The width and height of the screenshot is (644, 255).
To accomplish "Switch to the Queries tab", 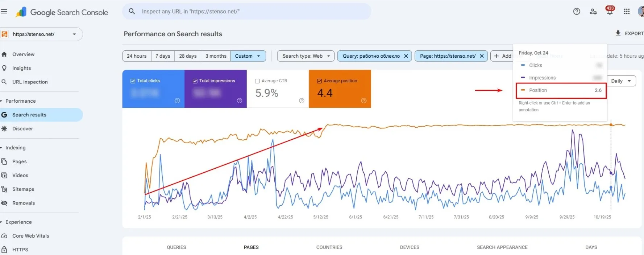I will point(176,247).
